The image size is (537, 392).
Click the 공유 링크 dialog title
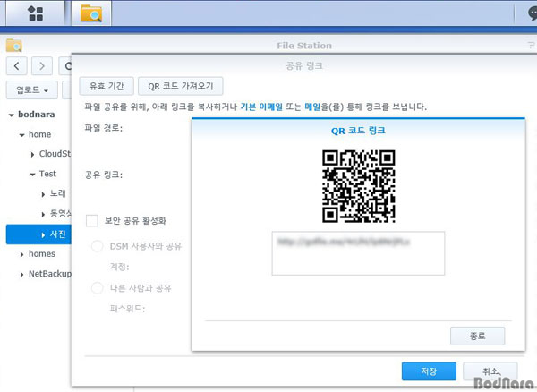tap(304, 65)
